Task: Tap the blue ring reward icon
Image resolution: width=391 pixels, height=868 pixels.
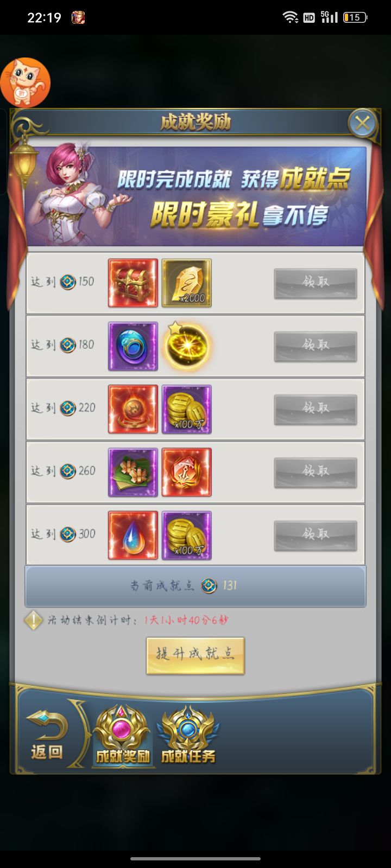Action: click(133, 346)
